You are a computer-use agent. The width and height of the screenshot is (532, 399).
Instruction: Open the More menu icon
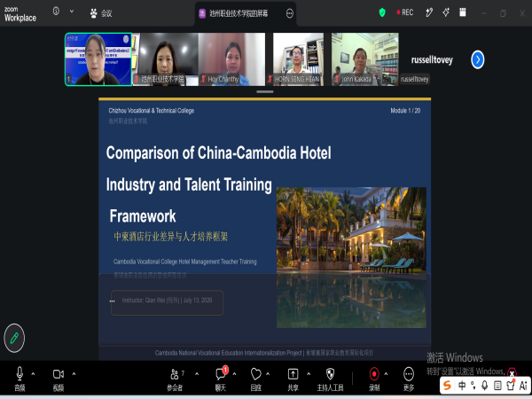409,374
